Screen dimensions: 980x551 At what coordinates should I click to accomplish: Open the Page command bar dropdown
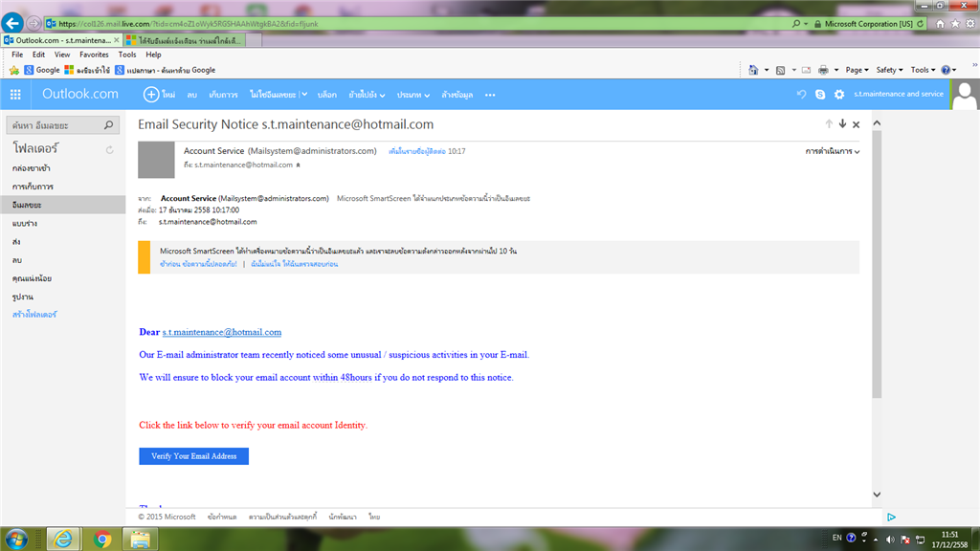857,70
